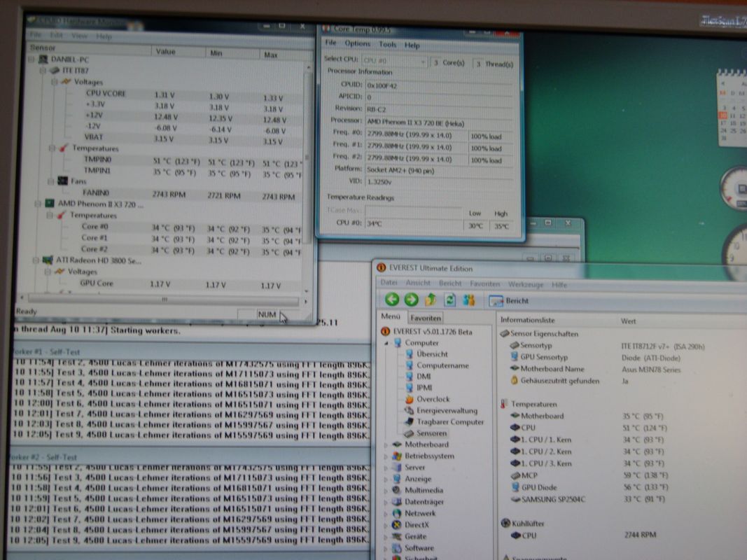
Task: Open the Werkzeuge menu in EVEREST
Action: coord(526,284)
